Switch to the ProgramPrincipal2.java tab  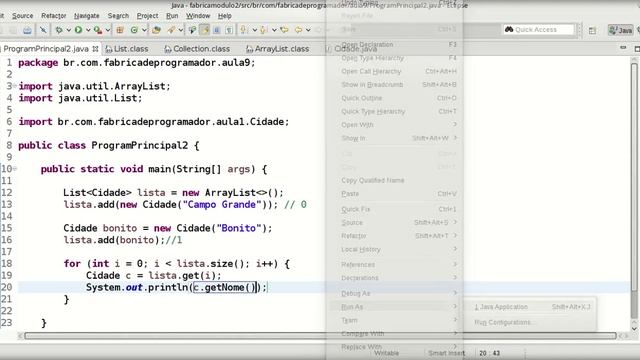46,49
